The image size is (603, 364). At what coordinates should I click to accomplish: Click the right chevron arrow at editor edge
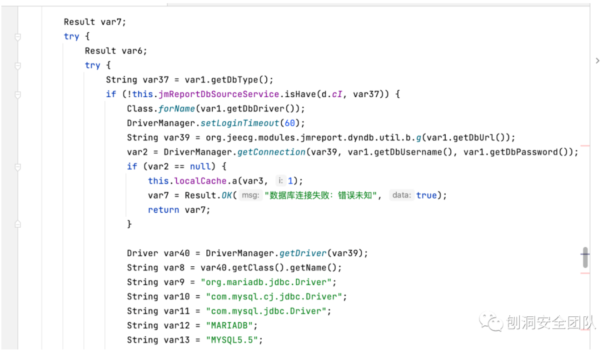coord(597,60)
